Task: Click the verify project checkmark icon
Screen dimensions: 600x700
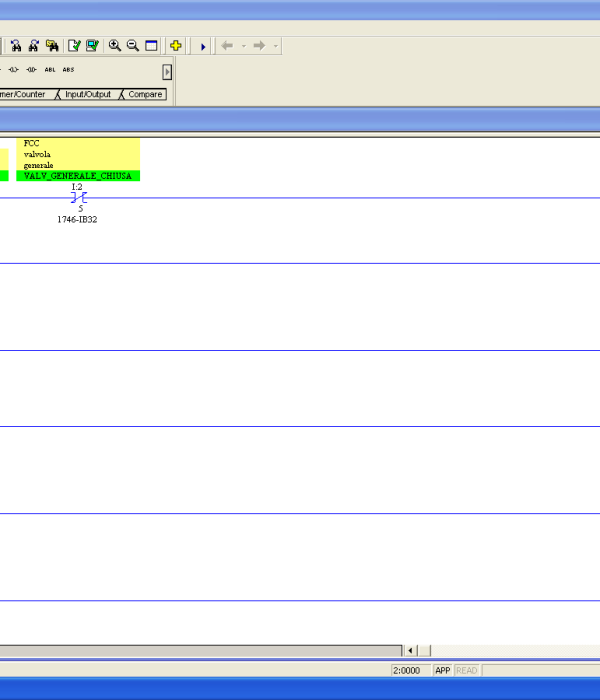Action: coord(92,46)
